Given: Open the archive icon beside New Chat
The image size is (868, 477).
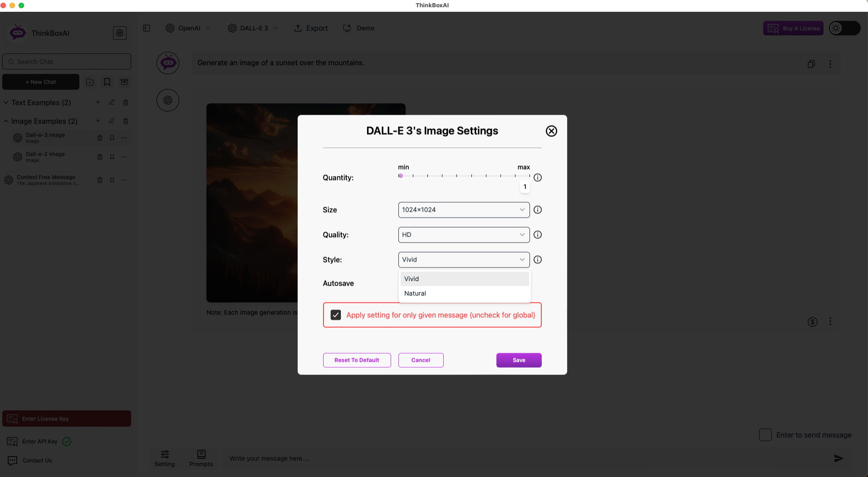Looking at the screenshot, I should click(124, 82).
